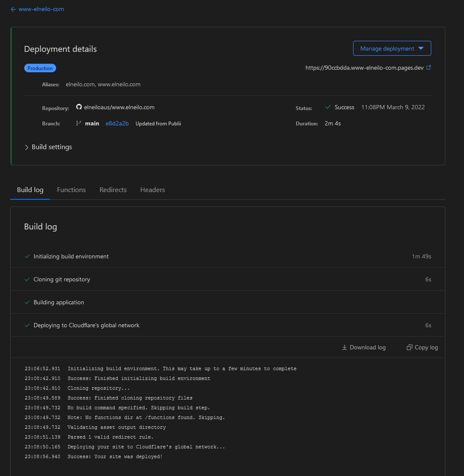
Task: Open the Headers tab
Action: coord(153,190)
